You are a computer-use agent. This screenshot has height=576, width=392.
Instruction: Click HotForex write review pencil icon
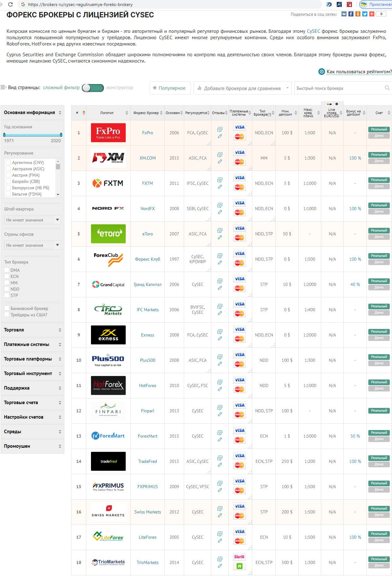[x=220, y=389]
